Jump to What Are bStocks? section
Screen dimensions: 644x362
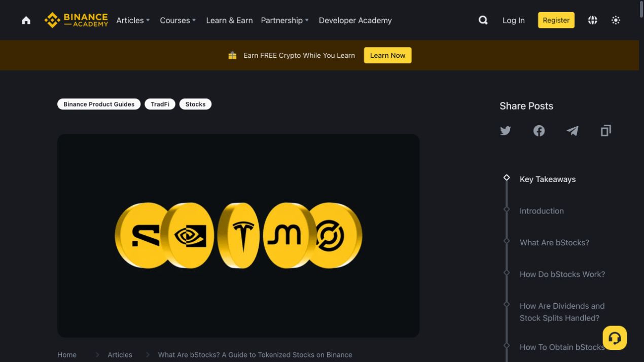coord(554,242)
